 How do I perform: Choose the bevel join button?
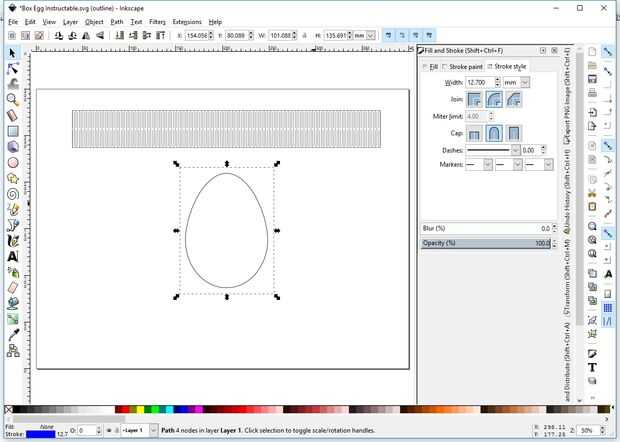[x=513, y=99]
